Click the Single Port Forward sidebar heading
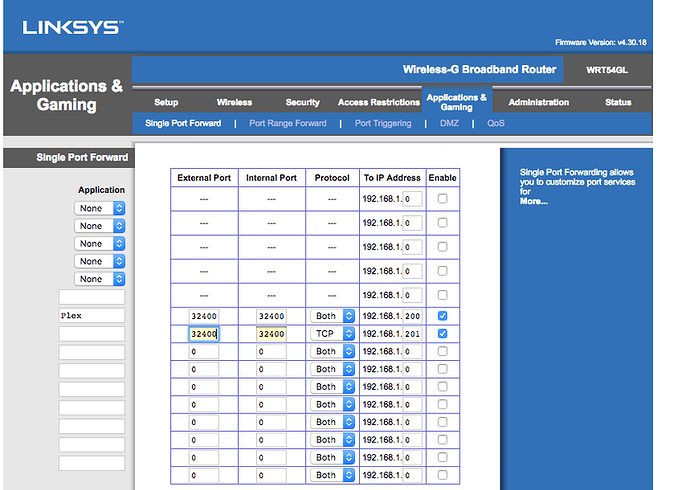This screenshot has height=490, width=690. (x=82, y=157)
